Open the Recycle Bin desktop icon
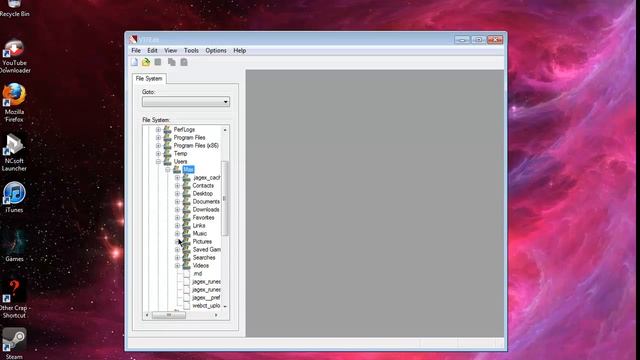Image resolution: width=640 pixels, height=360 pixels. (x=14, y=8)
